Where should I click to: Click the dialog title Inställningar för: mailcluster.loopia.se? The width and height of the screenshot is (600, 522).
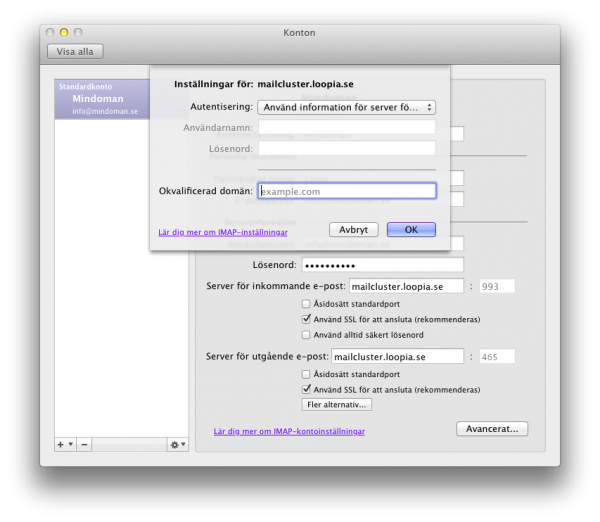[x=264, y=84]
